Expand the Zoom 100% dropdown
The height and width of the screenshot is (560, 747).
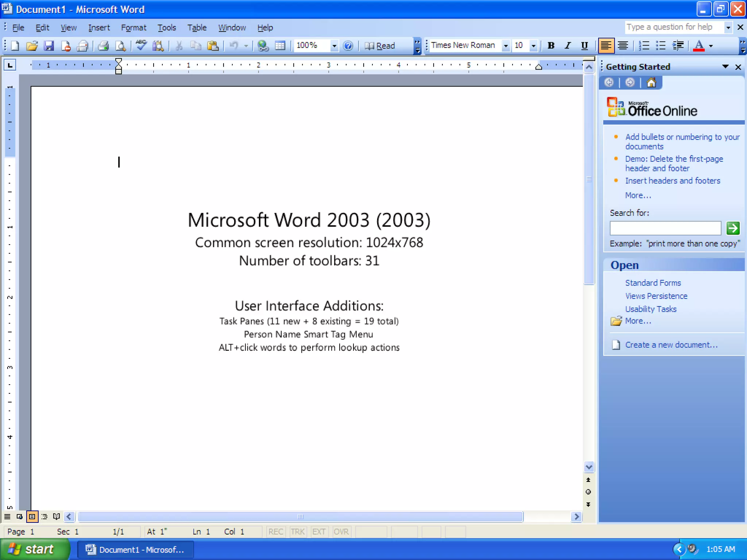[x=334, y=46]
